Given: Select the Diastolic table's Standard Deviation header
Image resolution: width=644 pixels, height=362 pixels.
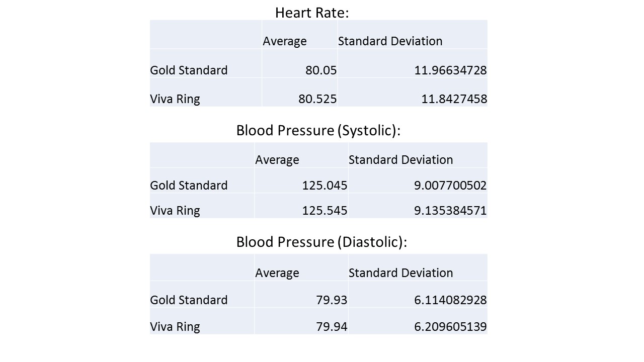Looking at the screenshot, I should point(400,273).
